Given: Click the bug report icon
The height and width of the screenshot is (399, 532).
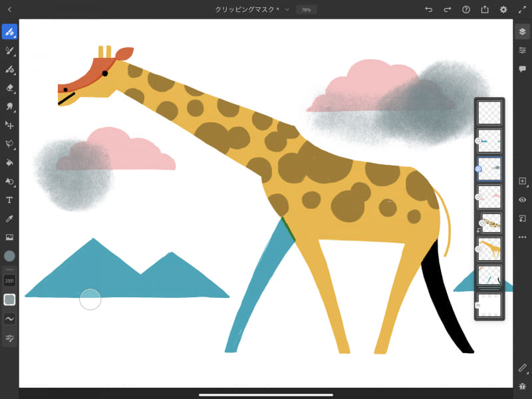Looking at the screenshot, I should pyautogui.click(x=523, y=386).
